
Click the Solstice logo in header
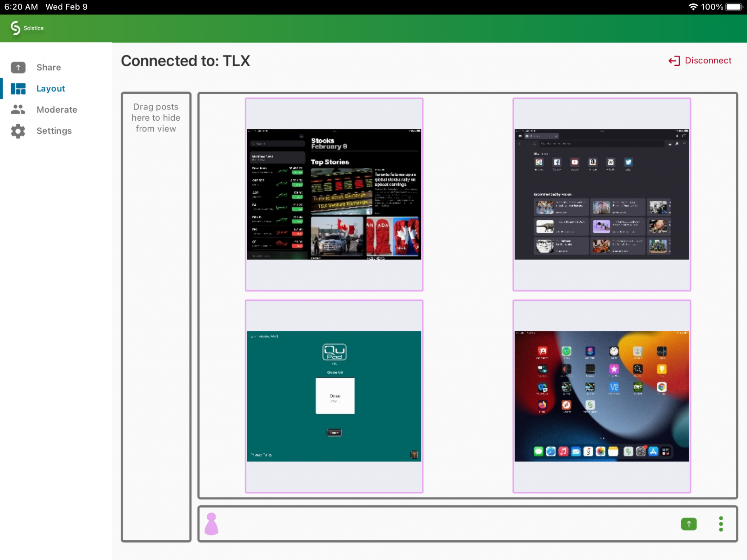pos(15,28)
